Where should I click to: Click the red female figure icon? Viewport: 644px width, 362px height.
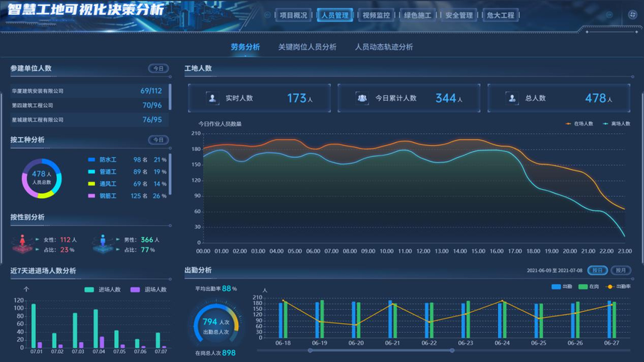tap(22, 244)
